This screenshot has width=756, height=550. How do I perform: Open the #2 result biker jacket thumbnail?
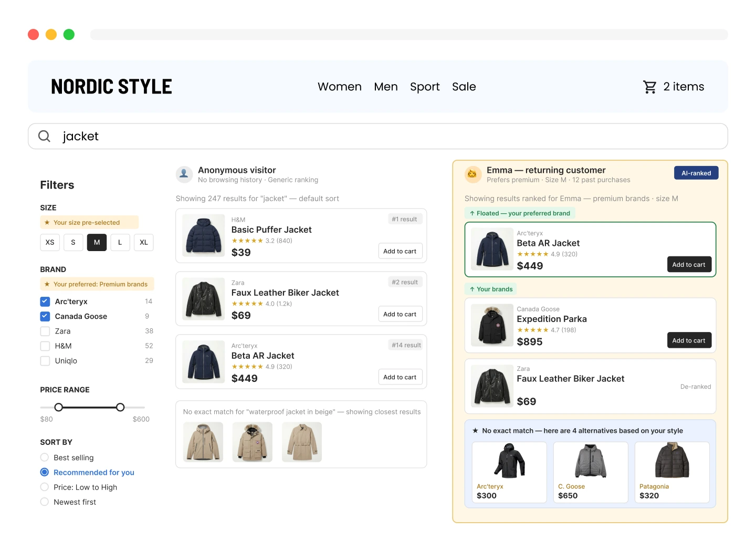[x=204, y=298]
